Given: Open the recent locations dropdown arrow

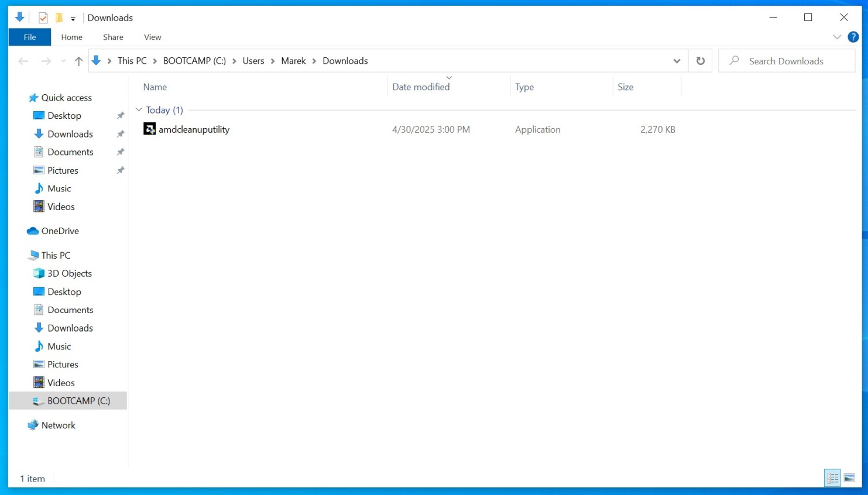Looking at the screenshot, I should pyautogui.click(x=63, y=61).
